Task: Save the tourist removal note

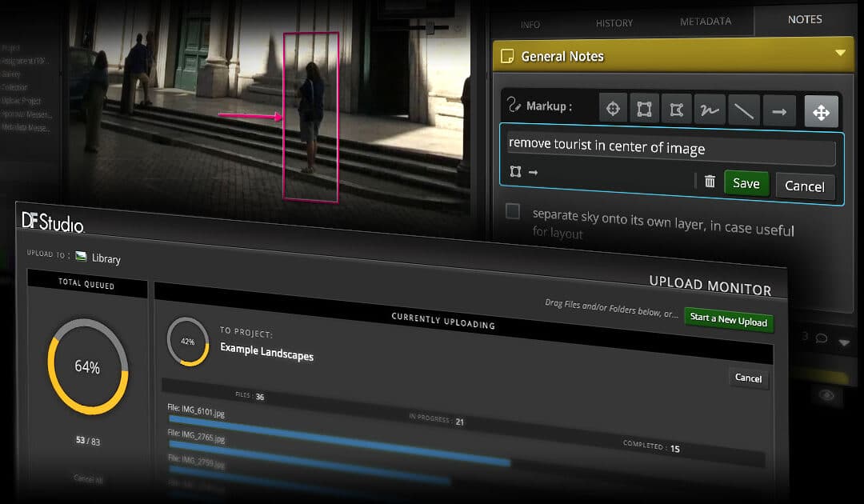Action: tap(746, 183)
